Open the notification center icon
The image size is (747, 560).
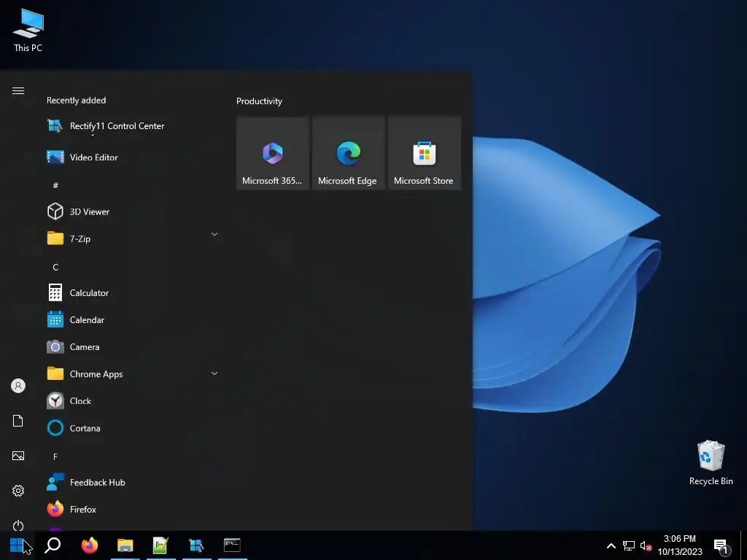tap(721, 546)
